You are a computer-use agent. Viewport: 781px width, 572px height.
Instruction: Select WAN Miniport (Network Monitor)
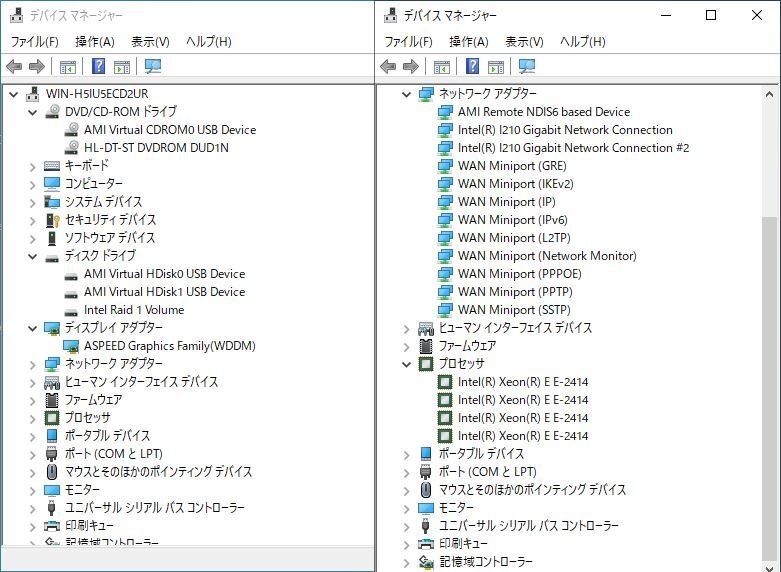click(547, 256)
